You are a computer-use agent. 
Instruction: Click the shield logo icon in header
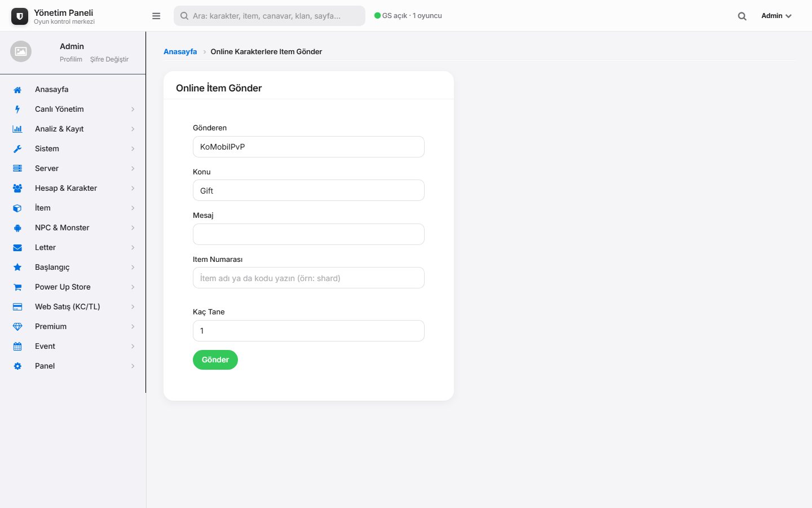tap(20, 16)
